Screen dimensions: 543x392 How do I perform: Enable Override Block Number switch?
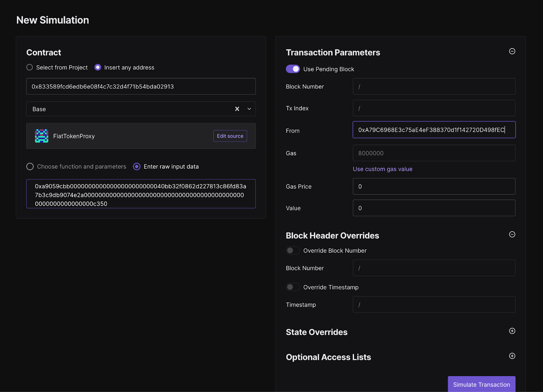[293, 250]
